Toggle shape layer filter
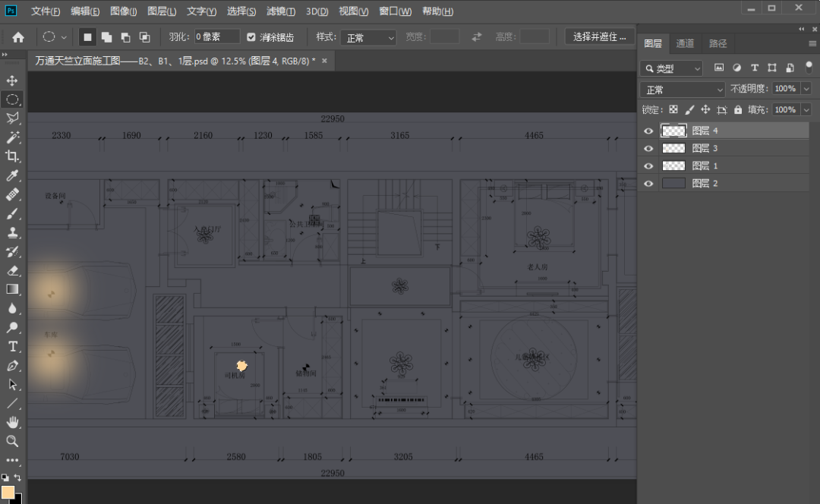 click(x=772, y=68)
